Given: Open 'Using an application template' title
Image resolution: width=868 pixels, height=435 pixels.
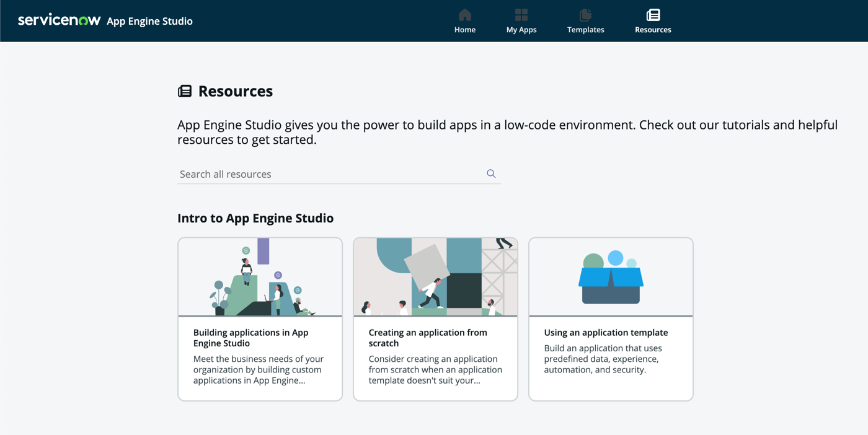Looking at the screenshot, I should (x=606, y=333).
